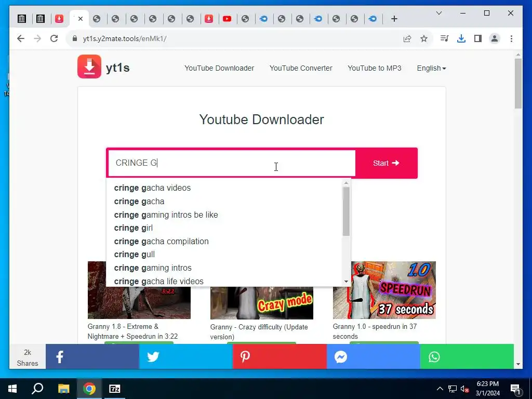The height and width of the screenshot is (399, 532).
Task: Click the share page icon in address bar
Action: click(407, 38)
